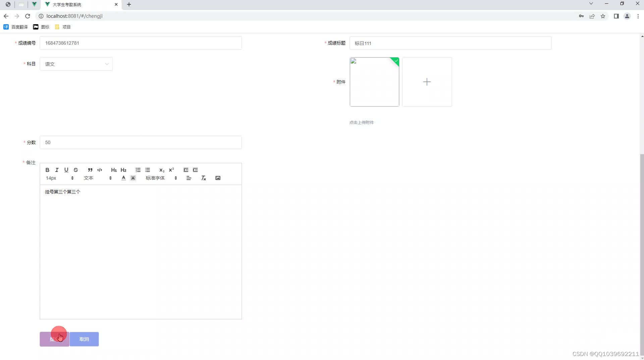
Task: Click the address bar URL
Action: [x=74, y=16]
